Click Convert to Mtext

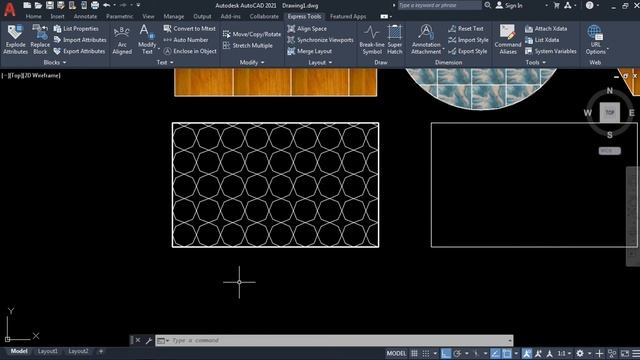click(189, 29)
